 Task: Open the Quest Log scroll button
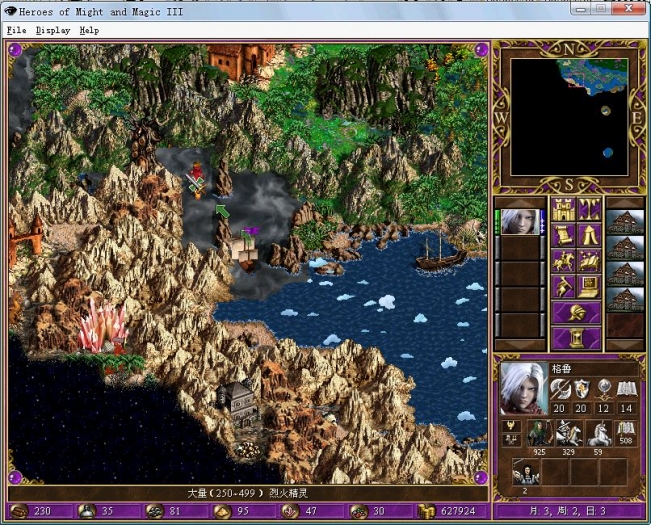[563, 235]
